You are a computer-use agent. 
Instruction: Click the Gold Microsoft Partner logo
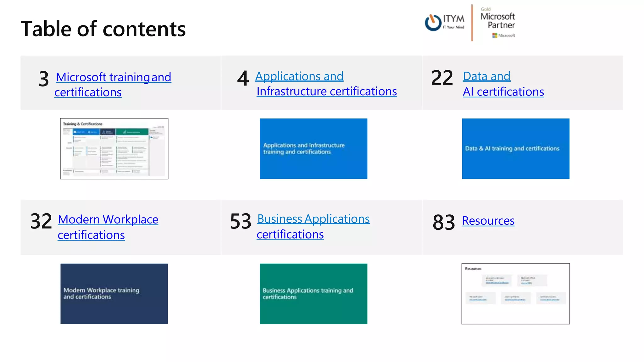[498, 22]
